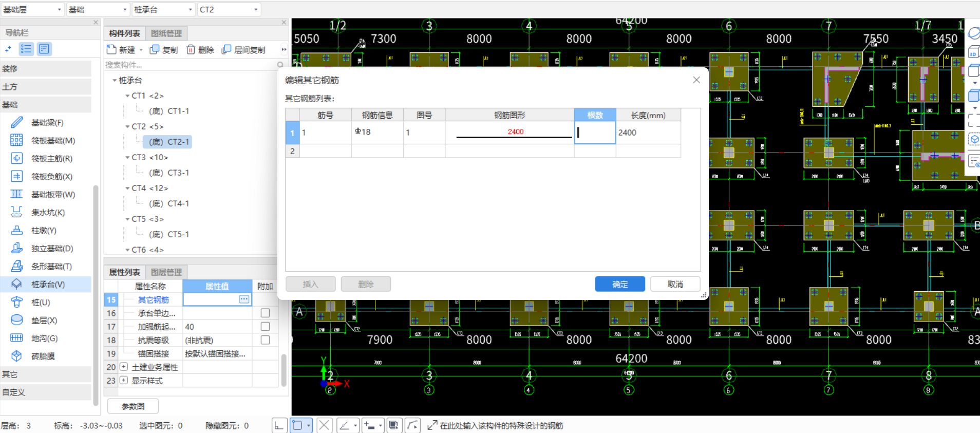
Task: Close the 编辑其它钢筋 dialog
Action: click(x=696, y=80)
